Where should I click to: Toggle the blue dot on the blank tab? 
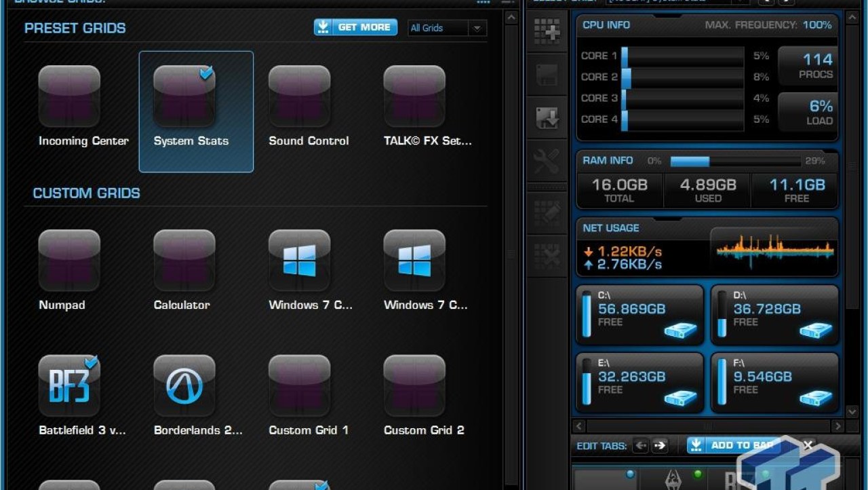[631, 474]
